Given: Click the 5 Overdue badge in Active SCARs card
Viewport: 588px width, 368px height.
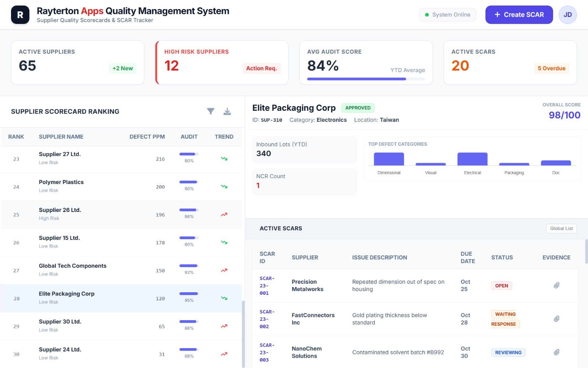Looking at the screenshot, I should point(551,68).
